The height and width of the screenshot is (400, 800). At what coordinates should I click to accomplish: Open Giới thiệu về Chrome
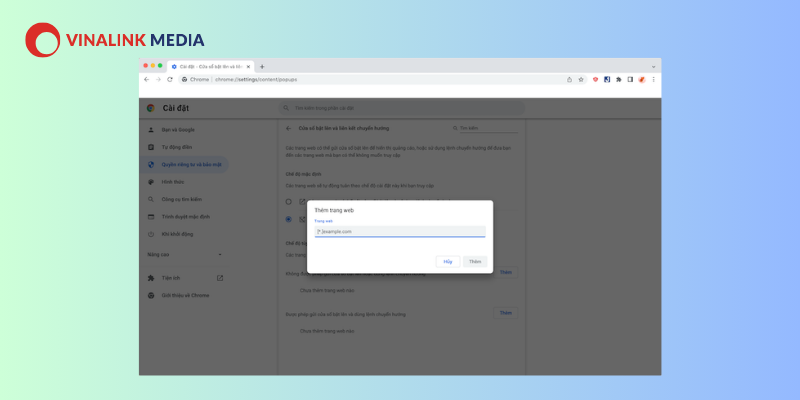click(184, 295)
